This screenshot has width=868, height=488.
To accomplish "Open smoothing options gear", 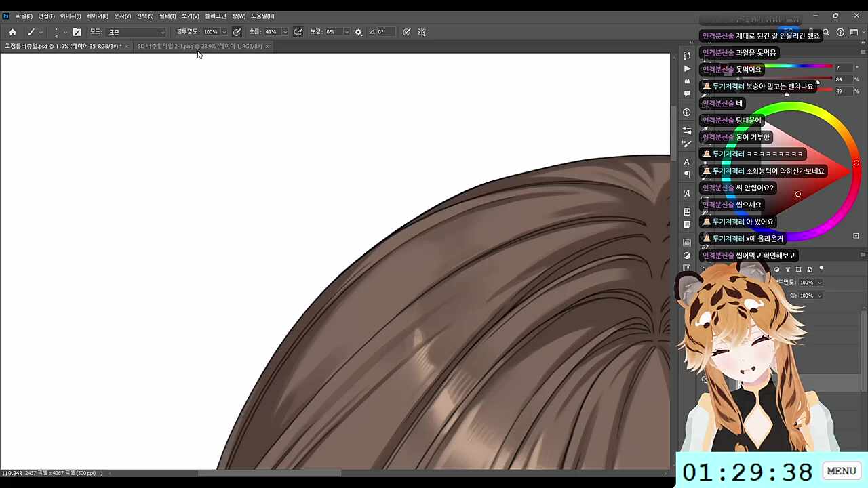I will pyautogui.click(x=359, y=32).
